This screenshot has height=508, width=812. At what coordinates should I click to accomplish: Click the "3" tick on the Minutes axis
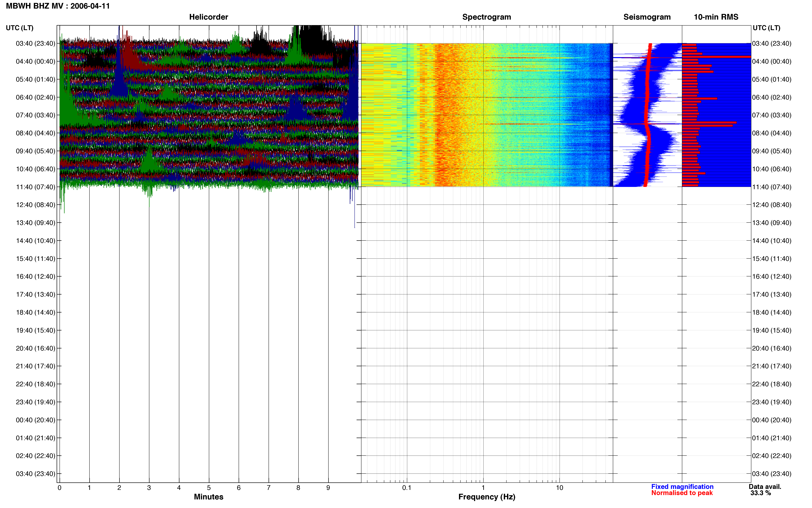[149, 488]
